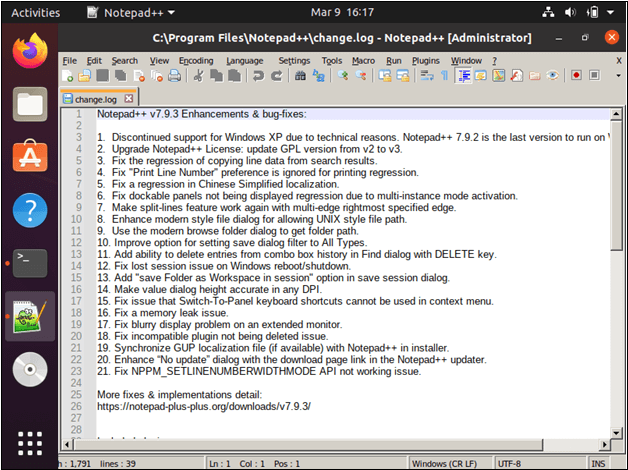Viewport: 628px width, 470px height.
Task: Click the Print toolbar icon
Action: pos(174,76)
